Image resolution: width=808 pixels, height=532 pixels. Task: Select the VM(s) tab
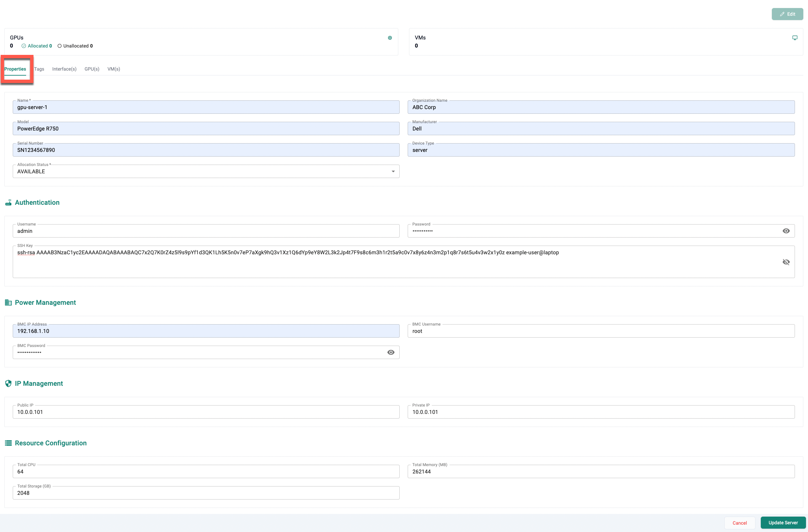click(114, 69)
